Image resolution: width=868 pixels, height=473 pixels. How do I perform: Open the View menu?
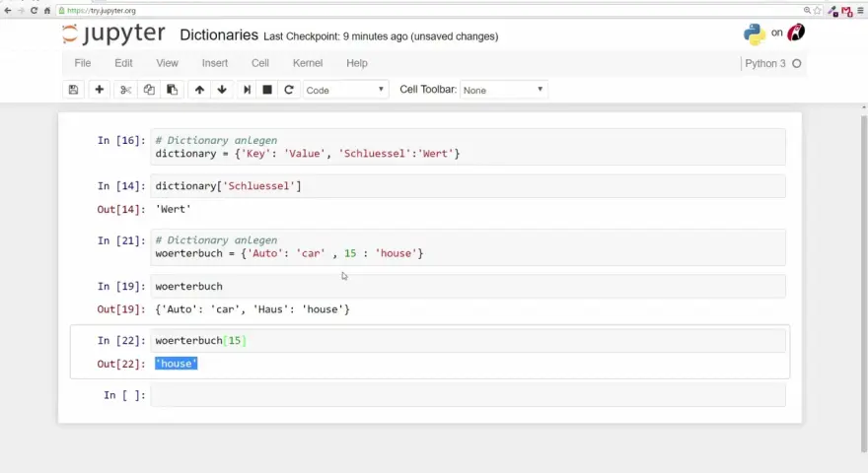click(x=167, y=63)
